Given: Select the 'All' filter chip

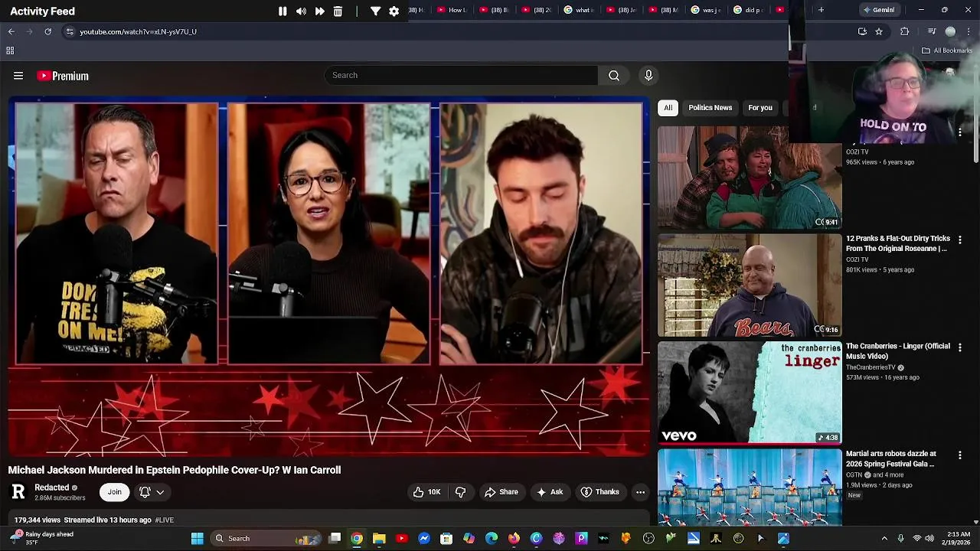Looking at the screenshot, I should pos(668,108).
